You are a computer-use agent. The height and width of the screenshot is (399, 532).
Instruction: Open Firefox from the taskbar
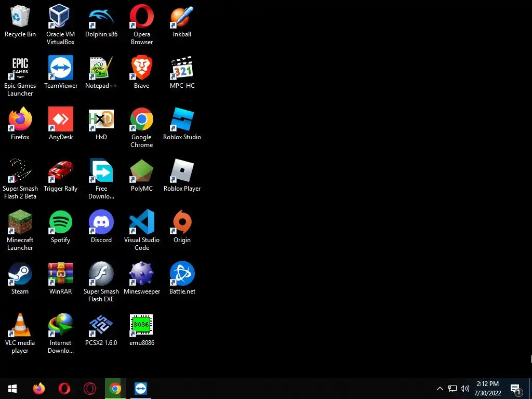tap(38, 389)
